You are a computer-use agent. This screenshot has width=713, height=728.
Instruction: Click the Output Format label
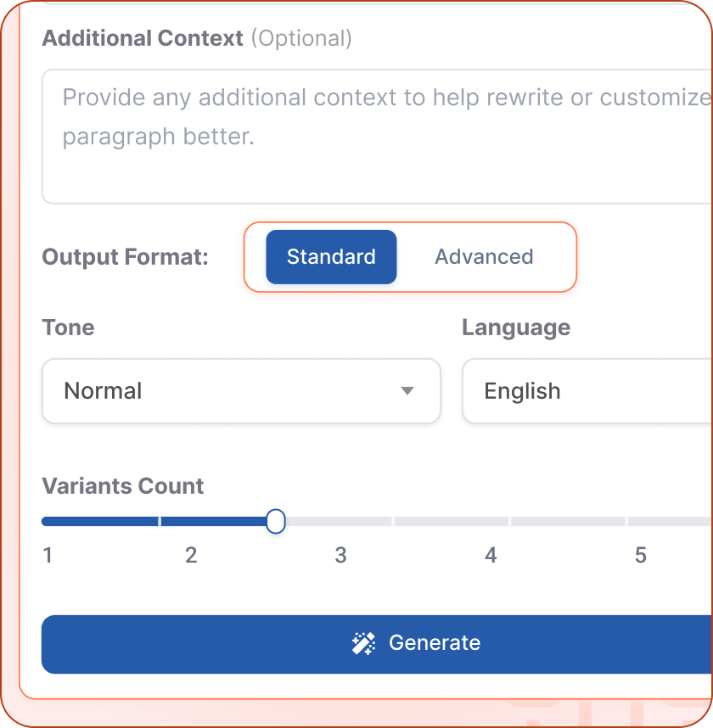click(124, 257)
